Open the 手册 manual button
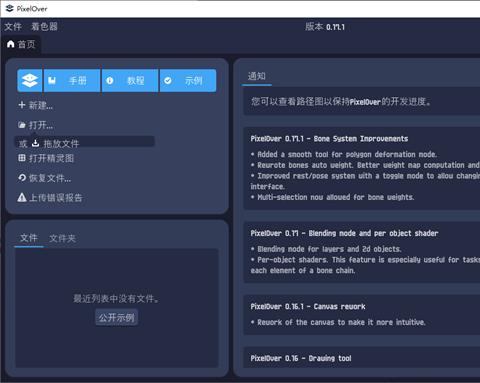This screenshot has height=383, width=480. point(72,80)
